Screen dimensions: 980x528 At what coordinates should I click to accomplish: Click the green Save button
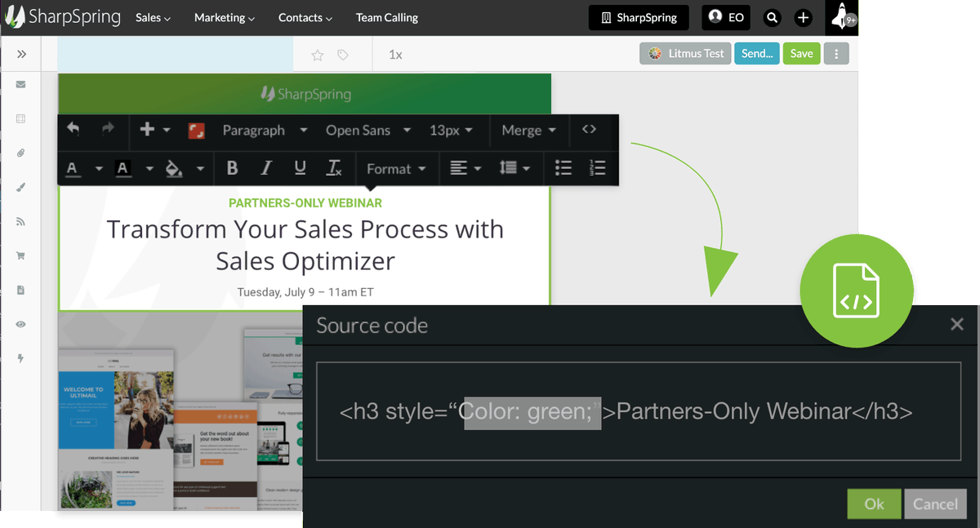pos(801,54)
